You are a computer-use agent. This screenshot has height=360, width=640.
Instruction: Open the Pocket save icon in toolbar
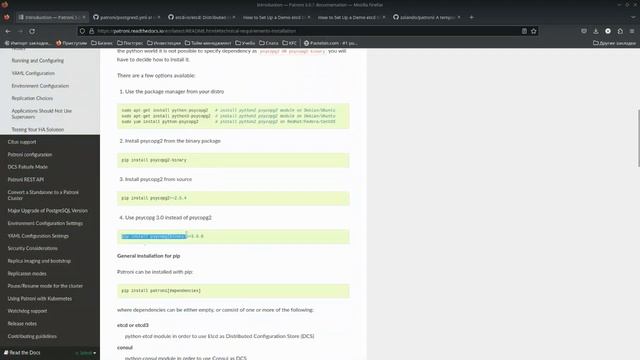click(584, 31)
